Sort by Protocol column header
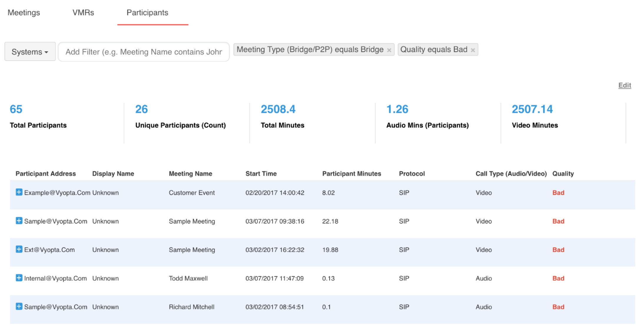This screenshot has width=644, height=325. click(412, 174)
